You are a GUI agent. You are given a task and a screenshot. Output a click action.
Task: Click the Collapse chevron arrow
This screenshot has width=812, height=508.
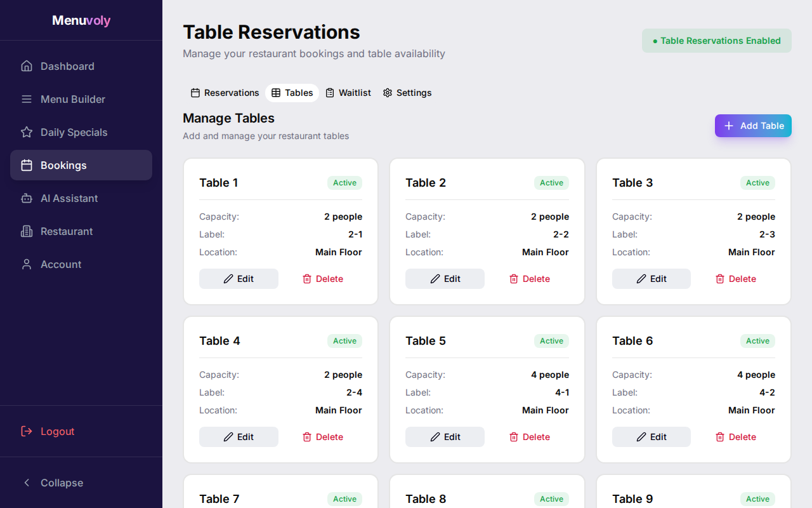coord(27,483)
